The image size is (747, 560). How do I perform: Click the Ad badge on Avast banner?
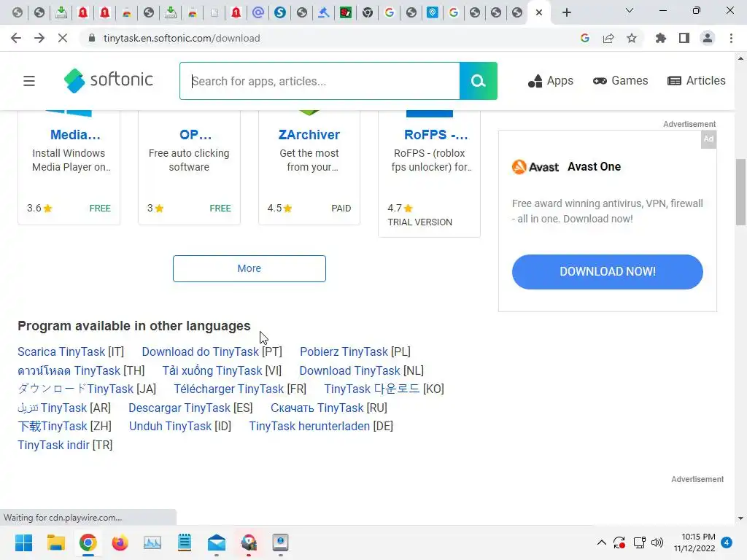point(708,139)
